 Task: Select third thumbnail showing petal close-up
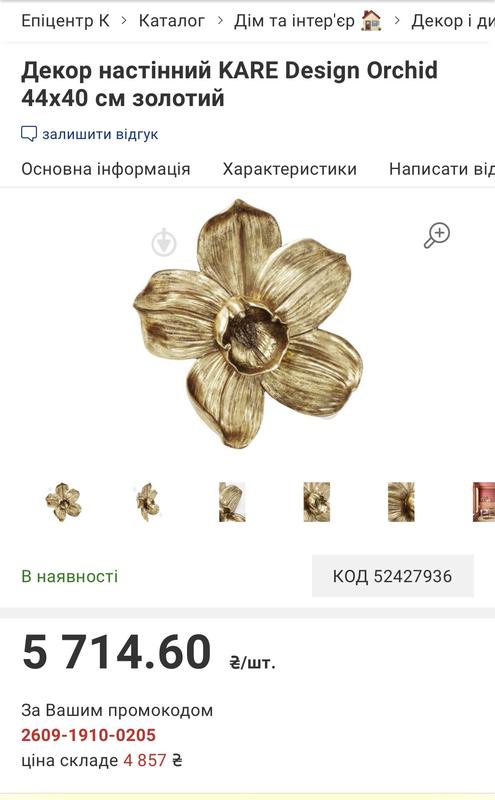point(232,502)
